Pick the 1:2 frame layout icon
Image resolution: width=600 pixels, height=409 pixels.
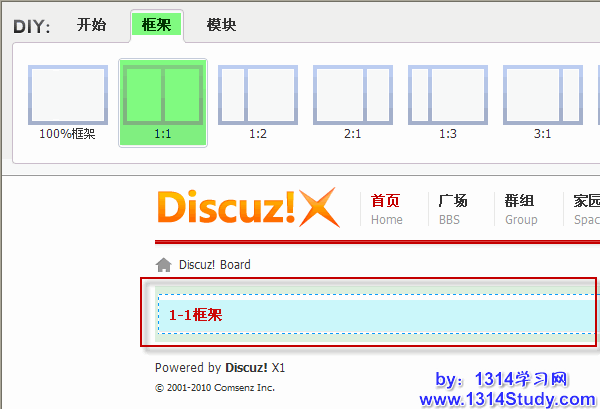coord(258,96)
